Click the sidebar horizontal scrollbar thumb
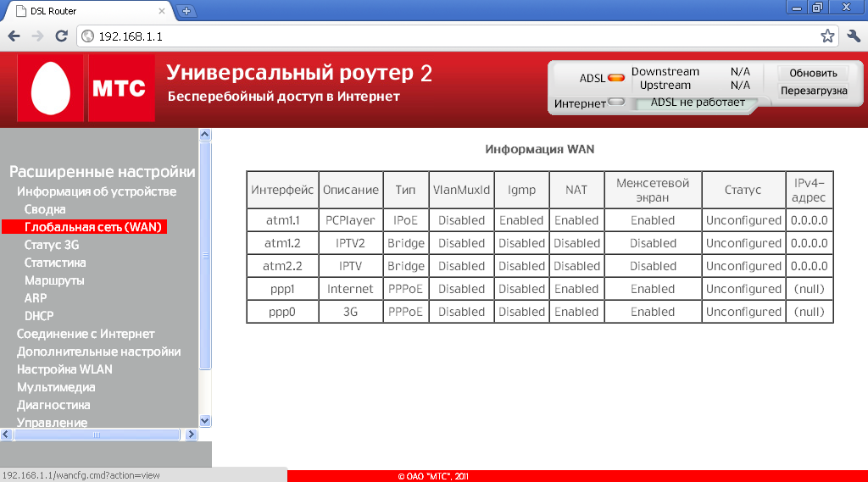 point(97,435)
